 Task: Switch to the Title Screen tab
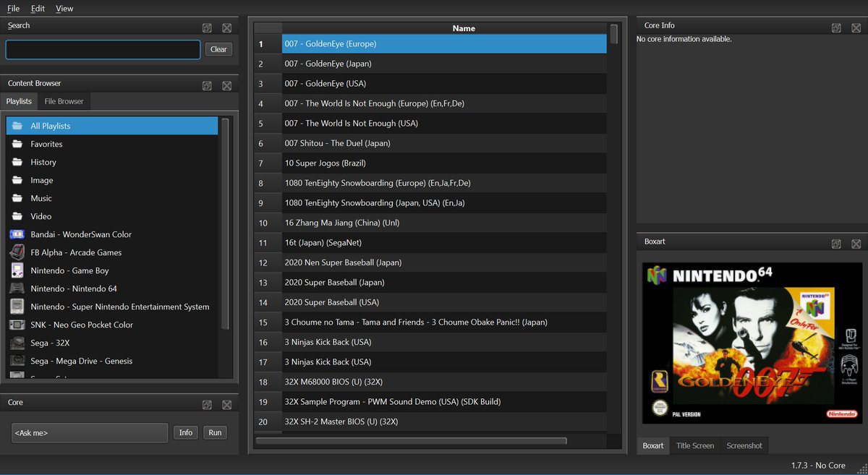695,445
